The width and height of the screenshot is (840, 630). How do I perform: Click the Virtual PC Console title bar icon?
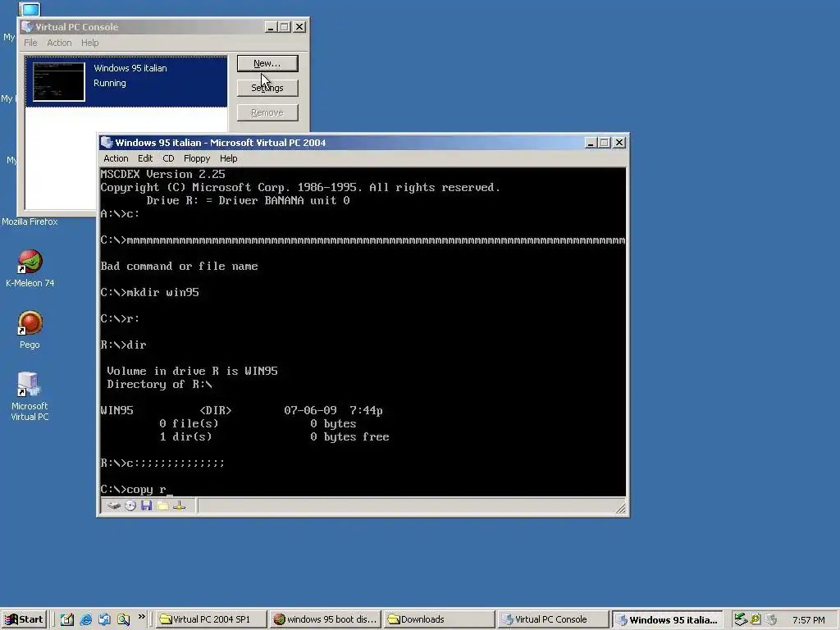click(27, 27)
